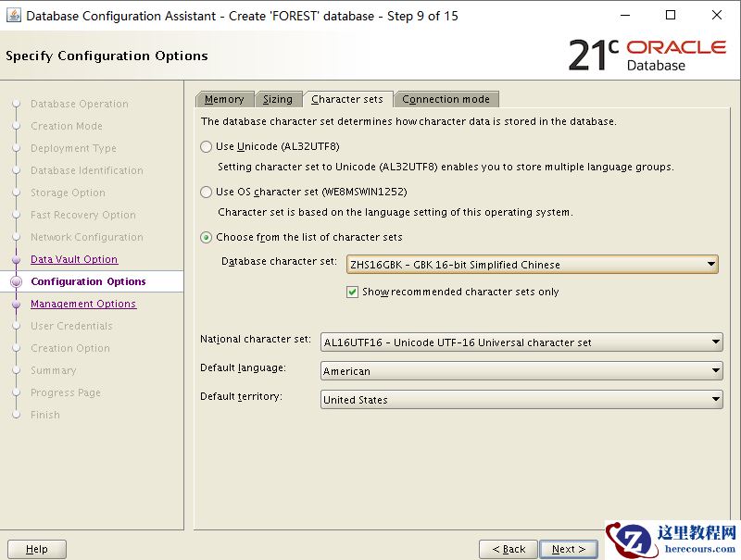Click the 'Default territory:' label
This screenshot has width=741, height=560.
click(x=241, y=396)
